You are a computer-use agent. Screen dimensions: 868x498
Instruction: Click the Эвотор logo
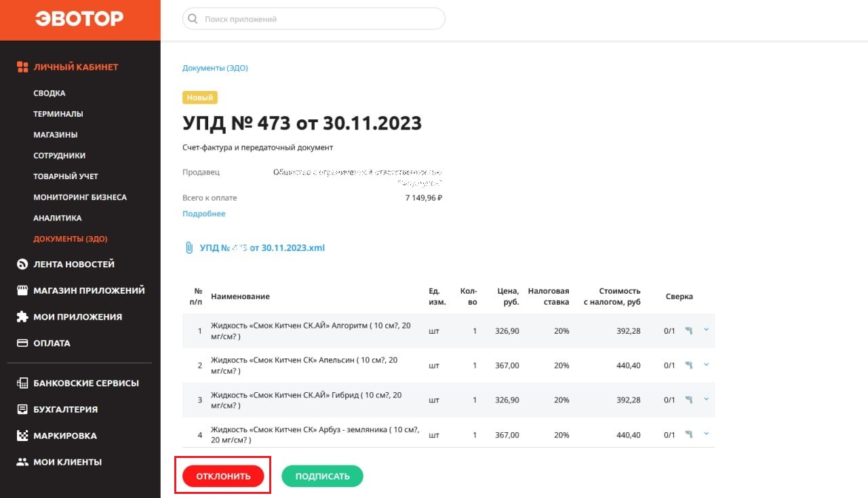[79, 19]
